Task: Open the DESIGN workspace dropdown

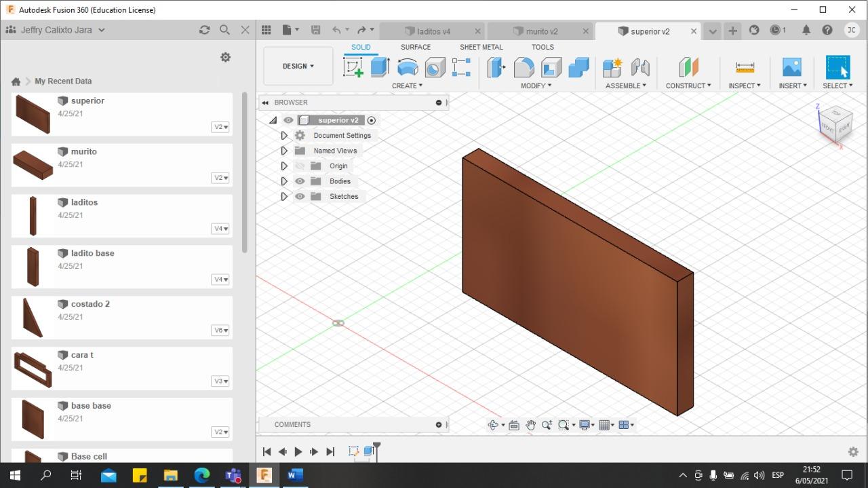Action: tap(298, 66)
